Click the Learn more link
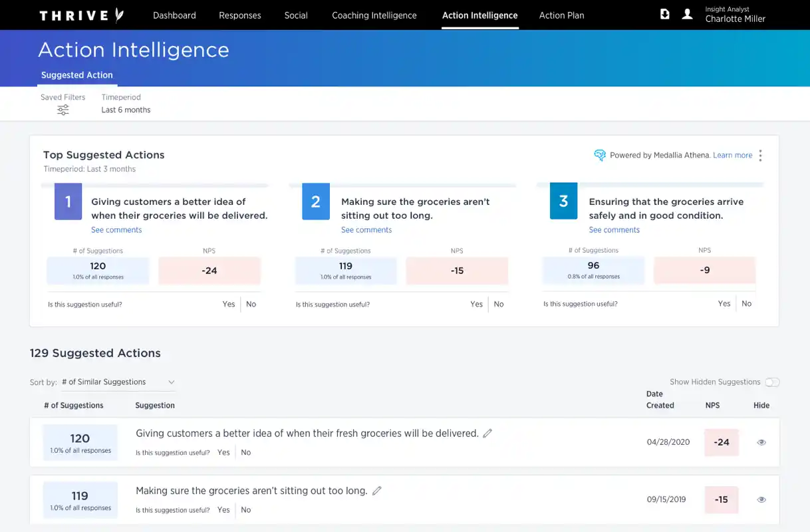This screenshot has width=810, height=532. pos(732,156)
